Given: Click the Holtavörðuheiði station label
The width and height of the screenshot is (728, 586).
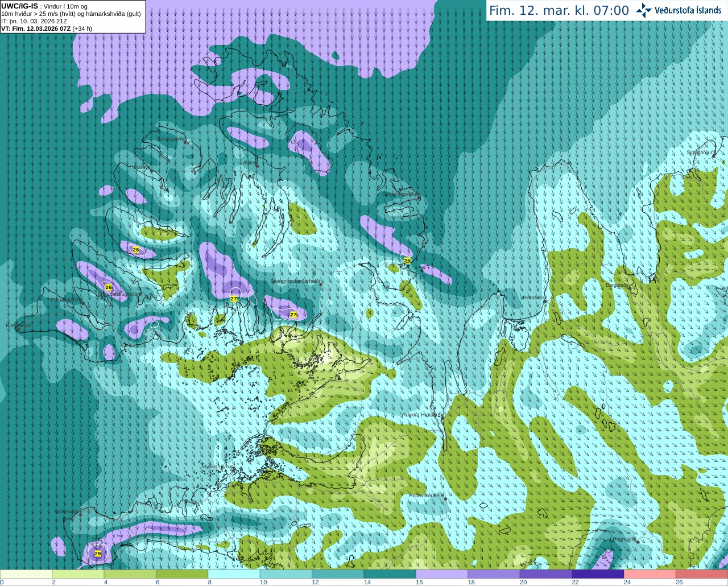Looking at the screenshot, I should coord(427,496).
